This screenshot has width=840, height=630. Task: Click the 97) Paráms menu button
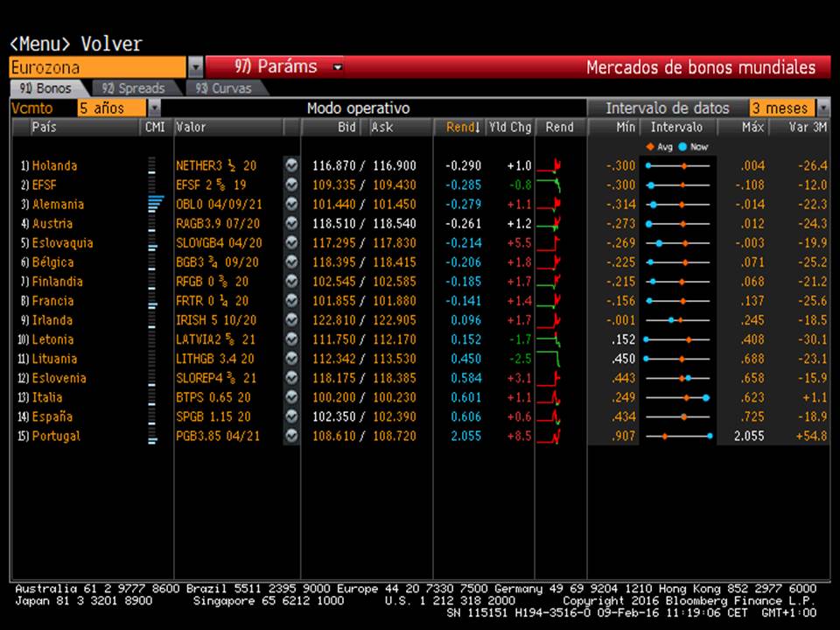tap(276, 67)
